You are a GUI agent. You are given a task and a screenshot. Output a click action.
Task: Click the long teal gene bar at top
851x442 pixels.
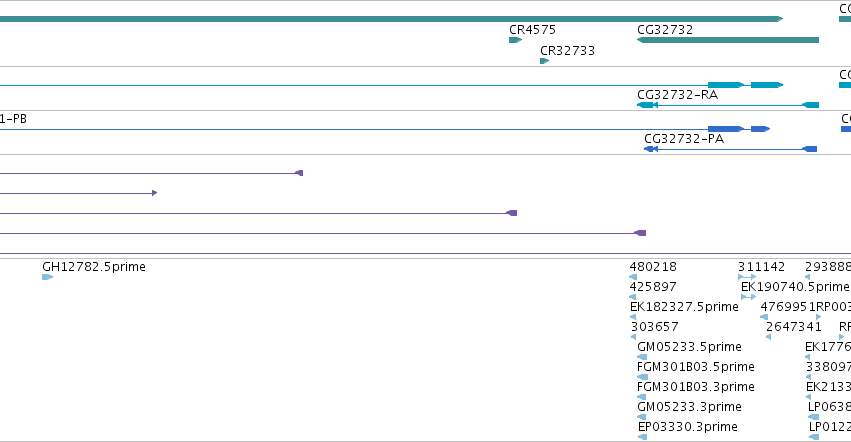click(391, 20)
